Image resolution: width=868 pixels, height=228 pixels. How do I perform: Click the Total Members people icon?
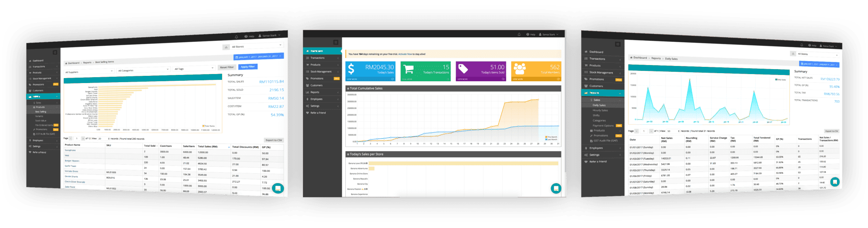[520, 69]
